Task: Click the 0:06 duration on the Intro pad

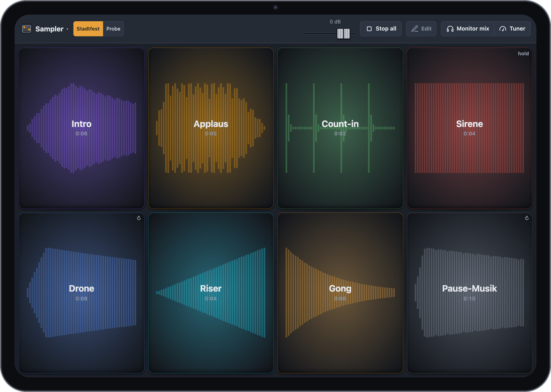Action: (x=81, y=134)
